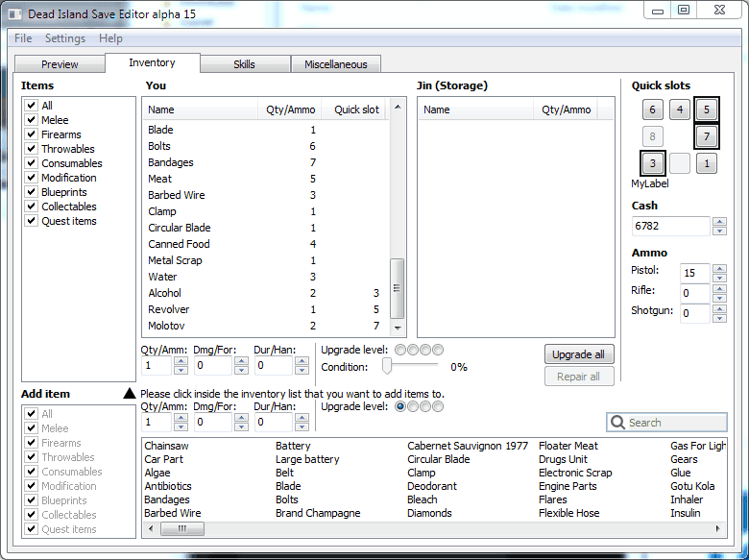
Task: Select quick slot 5 button
Action: click(x=707, y=110)
